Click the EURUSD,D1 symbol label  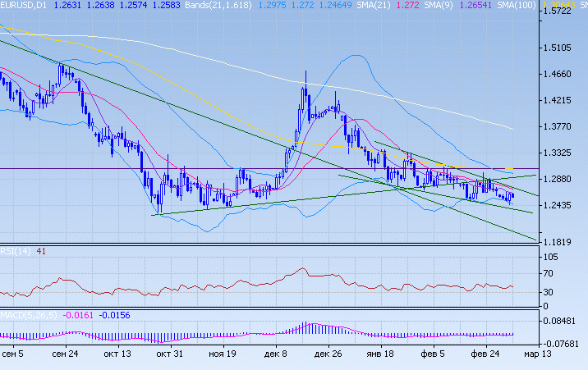pyautogui.click(x=23, y=6)
